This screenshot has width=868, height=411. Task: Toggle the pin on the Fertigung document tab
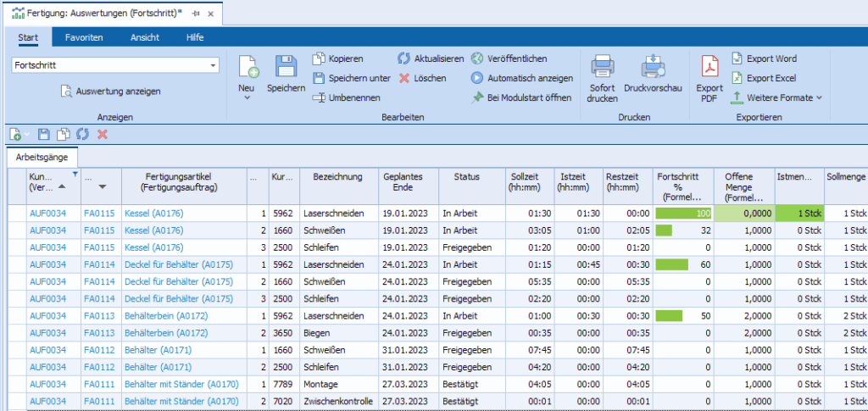point(196,14)
